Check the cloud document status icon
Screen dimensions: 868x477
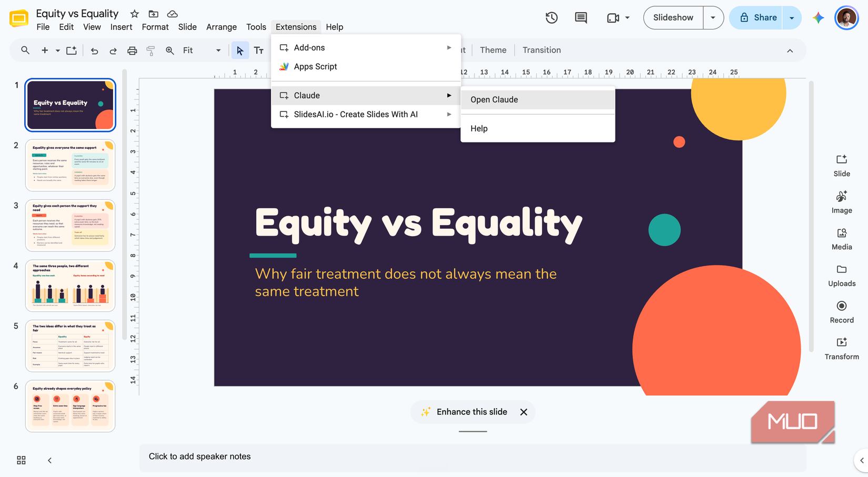click(x=172, y=14)
